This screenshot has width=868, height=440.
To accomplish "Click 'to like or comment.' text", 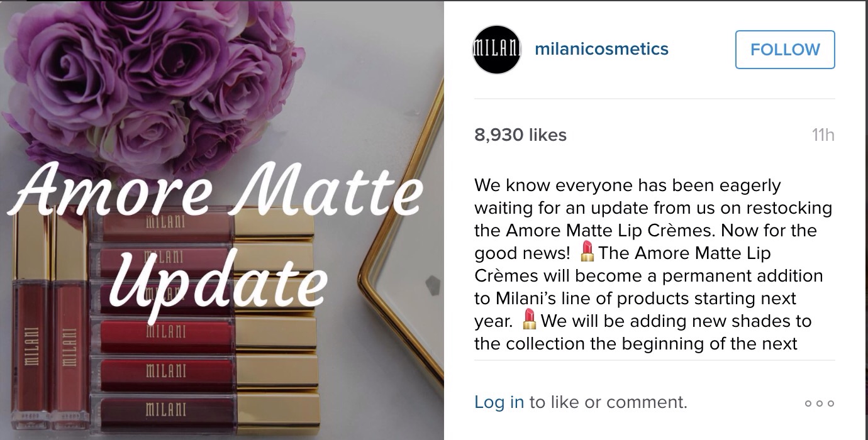I will coord(608,402).
